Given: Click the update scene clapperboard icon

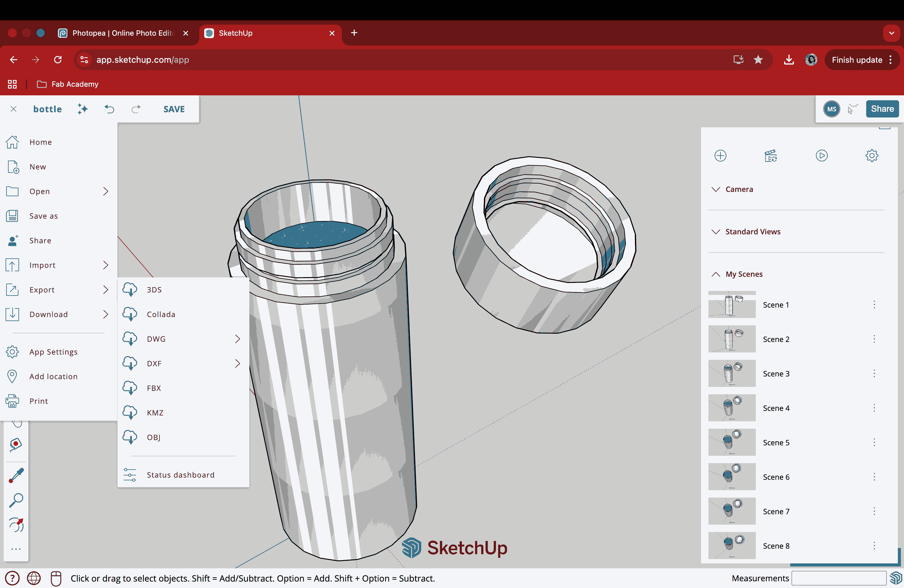Looking at the screenshot, I should coord(771,156).
